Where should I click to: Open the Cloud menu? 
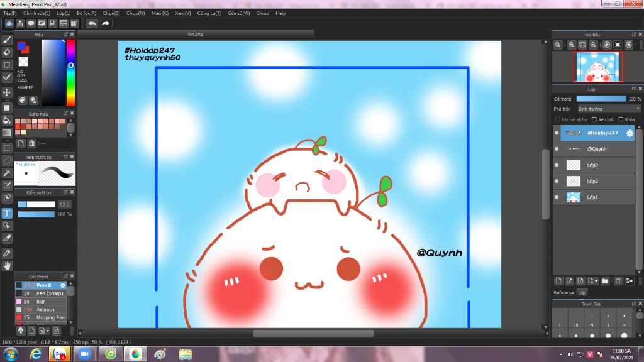pyautogui.click(x=263, y=13)
